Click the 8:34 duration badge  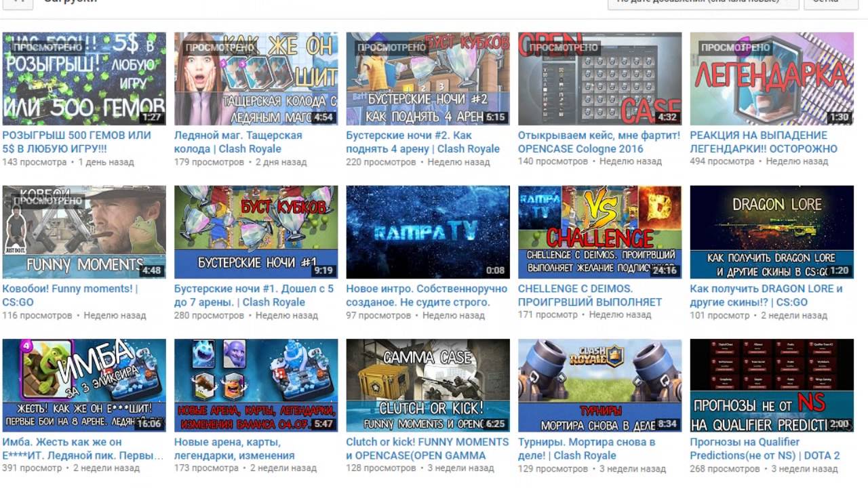coord(667,424)
